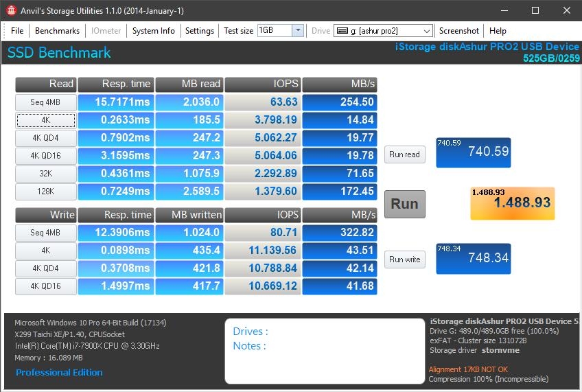Click 128K MB read value 2.589.5
The image size is (582, 392).
tap(189, 191)
